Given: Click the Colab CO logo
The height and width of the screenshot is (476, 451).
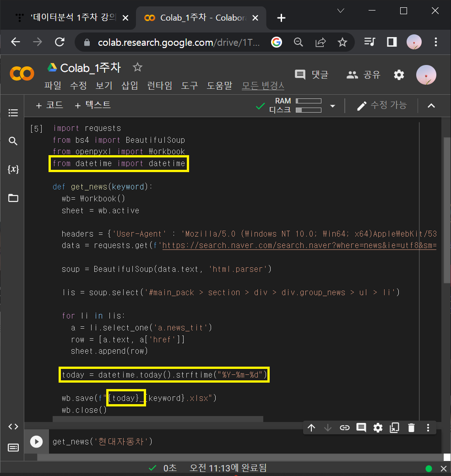Looking at the screenshot, I should click(x=22, y=74).
